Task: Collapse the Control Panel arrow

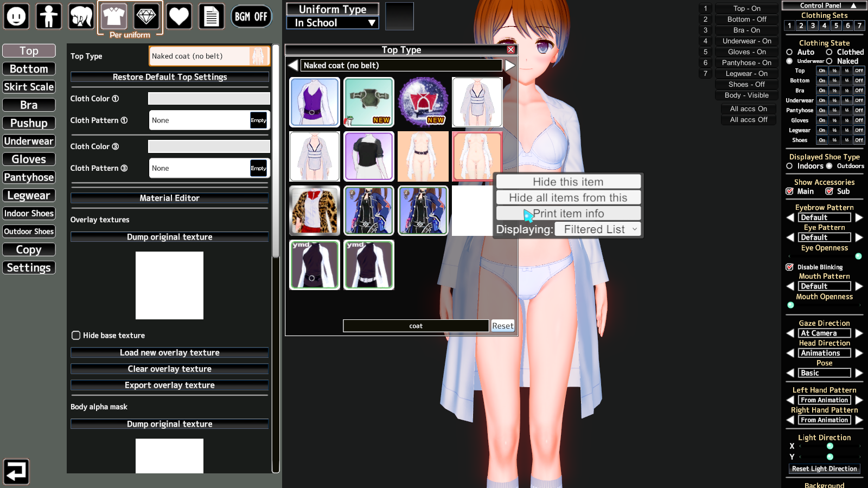Action: [854, 5]
